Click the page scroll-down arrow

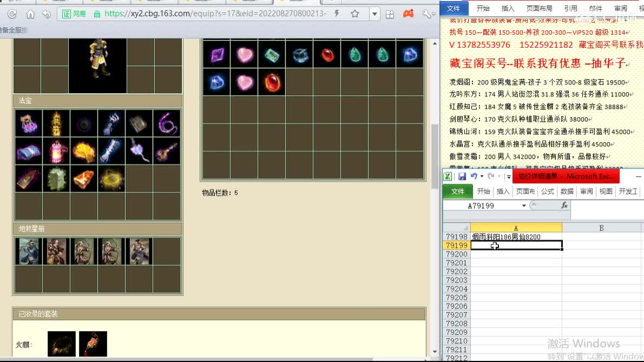[435, 352]
